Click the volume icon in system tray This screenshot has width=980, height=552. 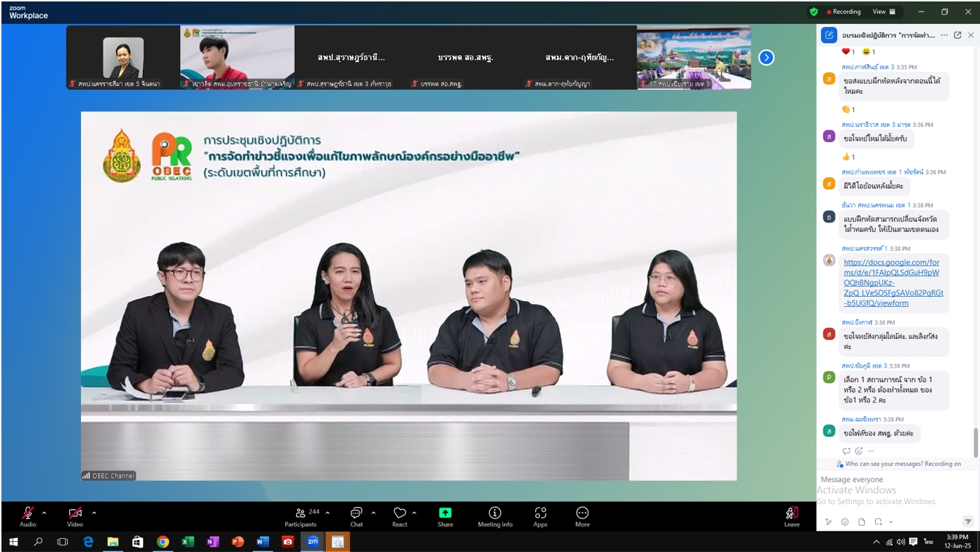(901, 542)
